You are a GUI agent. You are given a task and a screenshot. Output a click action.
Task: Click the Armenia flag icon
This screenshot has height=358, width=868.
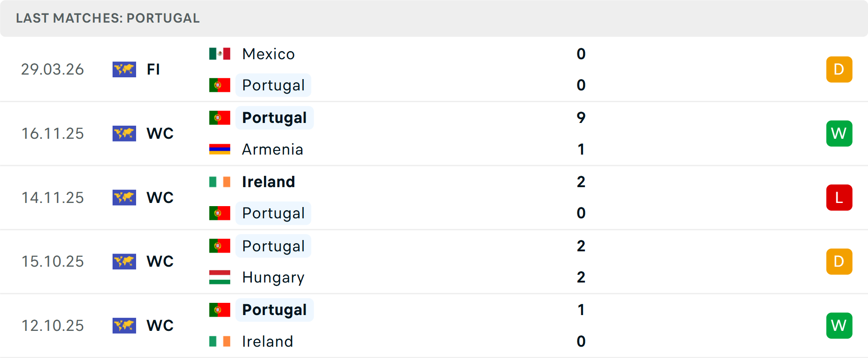220,149
